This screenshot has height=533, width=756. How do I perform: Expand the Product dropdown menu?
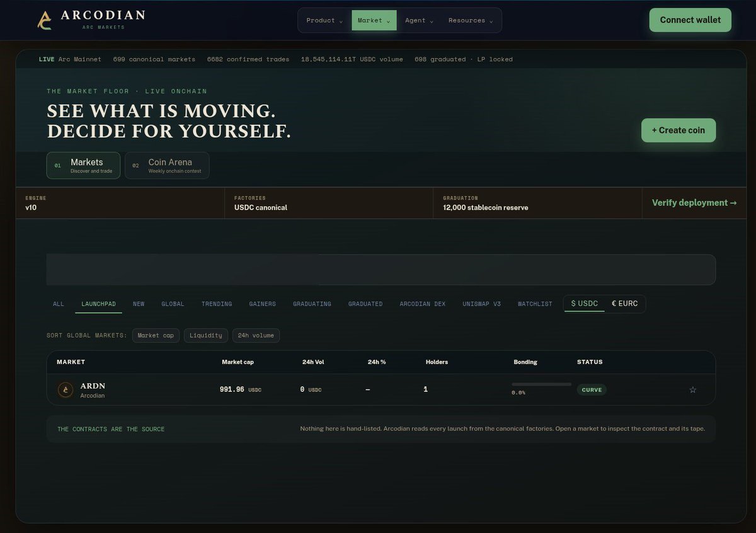[x=324, y=20]
